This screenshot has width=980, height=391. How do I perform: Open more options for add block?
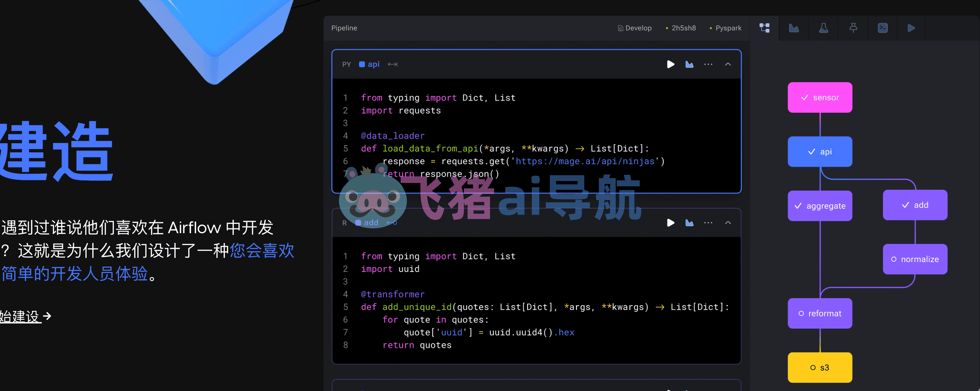tap(708, 223)
